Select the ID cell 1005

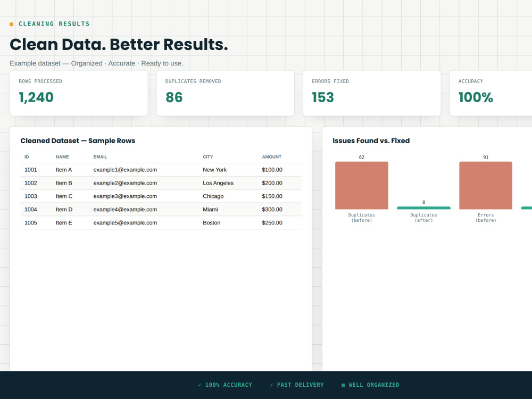point(31,222)
